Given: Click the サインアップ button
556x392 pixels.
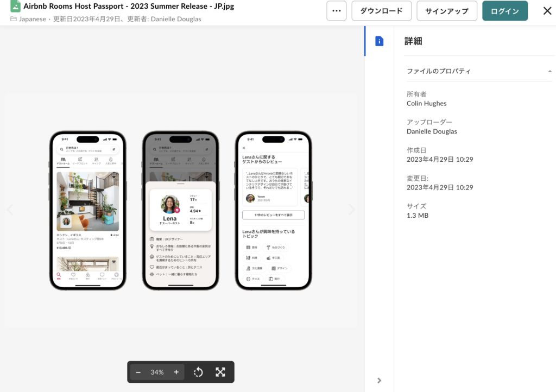Looking at the screenshot, I should point(447,11).
